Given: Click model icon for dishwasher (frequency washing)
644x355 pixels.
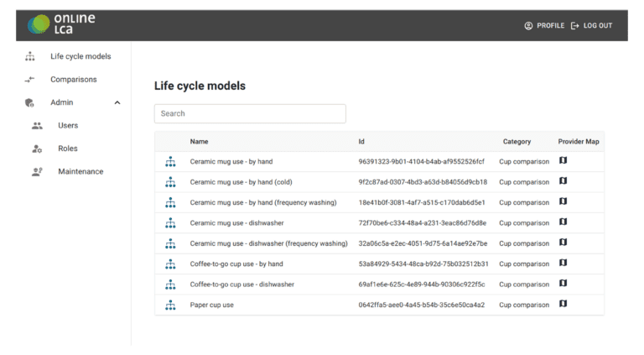Looking at the screenshot, I should (x=170, y=243).
